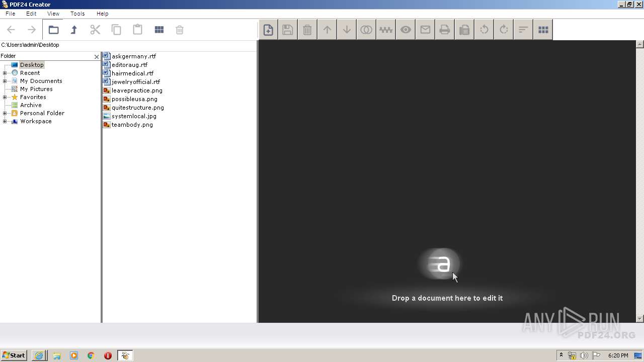Open the View menu

click(53, 14)
